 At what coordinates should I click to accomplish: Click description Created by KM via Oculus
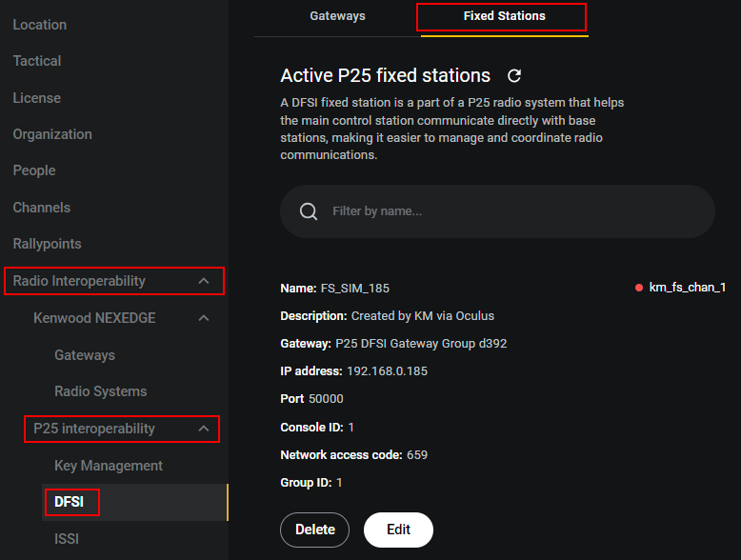pyautogui.click(x=423, y=315)
